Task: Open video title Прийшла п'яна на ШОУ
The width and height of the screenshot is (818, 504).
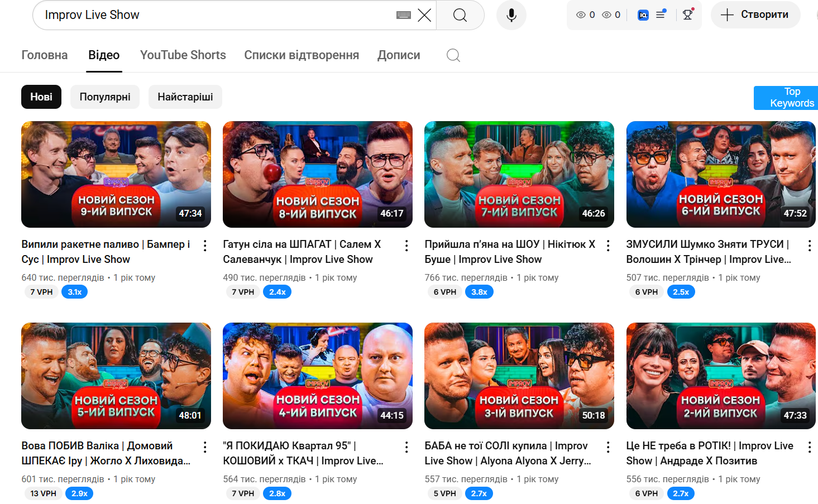Action: [510, 252]
